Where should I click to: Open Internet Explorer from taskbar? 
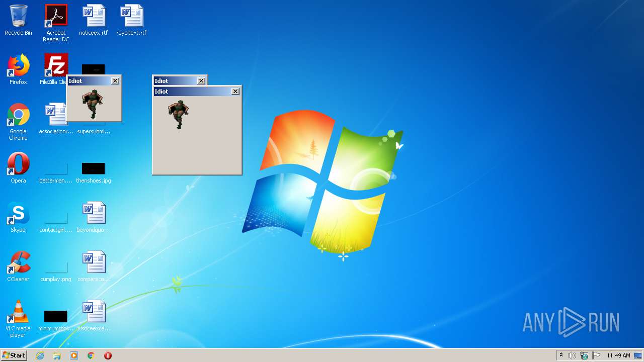(x=40, y=355)
